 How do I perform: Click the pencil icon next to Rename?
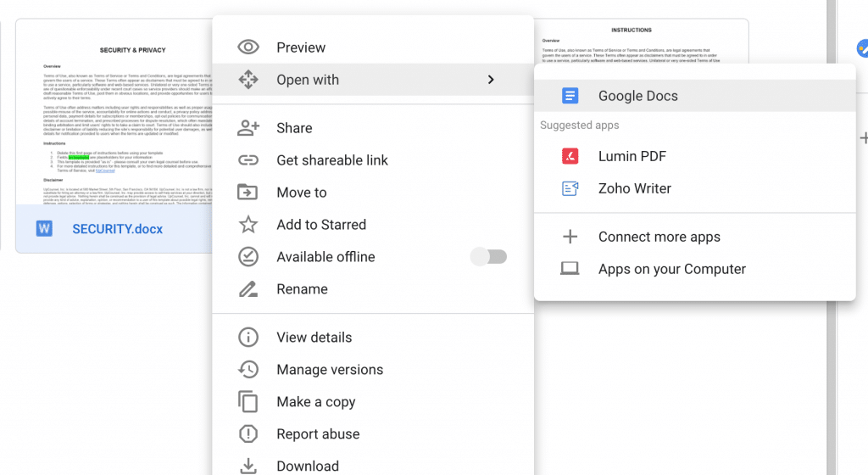(x=248, y=289)
